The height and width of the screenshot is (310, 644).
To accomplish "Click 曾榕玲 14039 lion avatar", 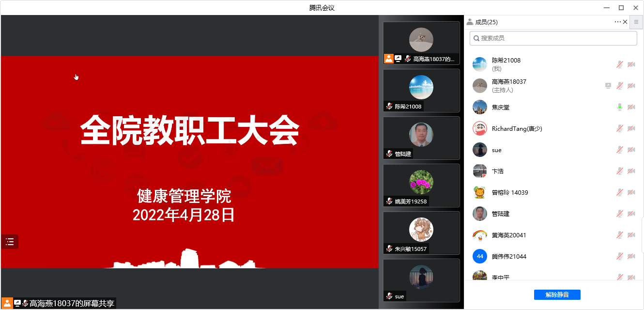I will click(x=479, y=192).
